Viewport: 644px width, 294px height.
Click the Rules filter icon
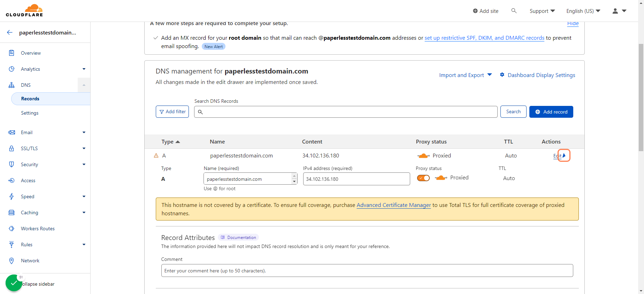click(x=11, y=245)
